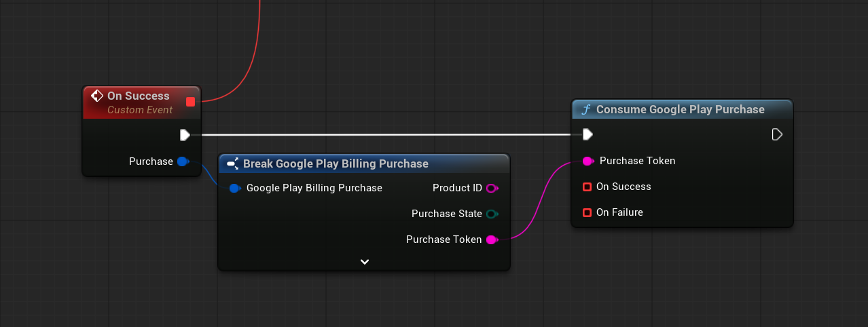
Task: Click the Purchase Token input pin on Consume node
Action: tap(588, 161)
